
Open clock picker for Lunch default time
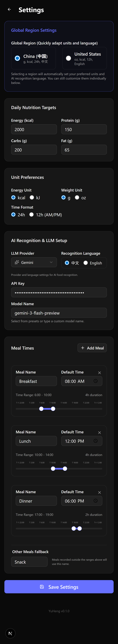[95, 441]
